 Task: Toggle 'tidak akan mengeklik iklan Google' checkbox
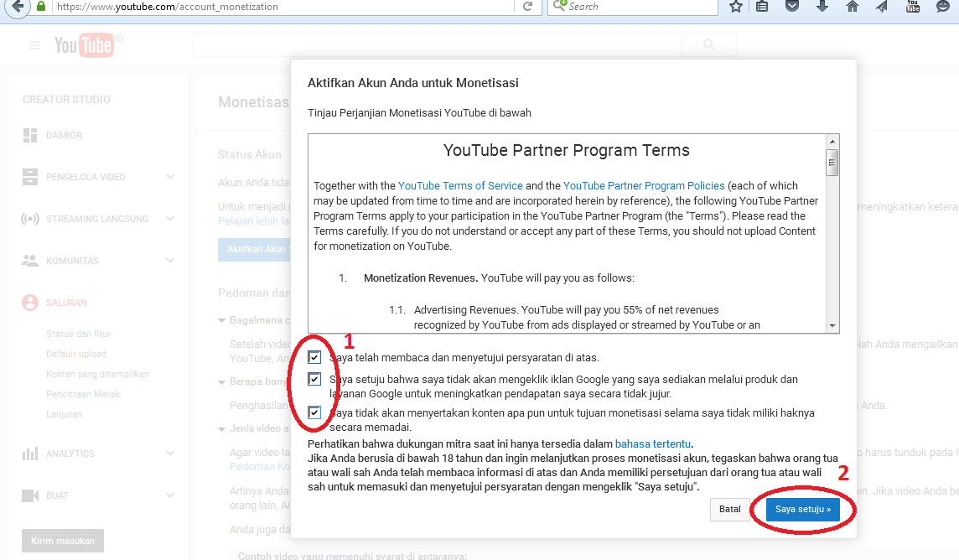[314, 379]
